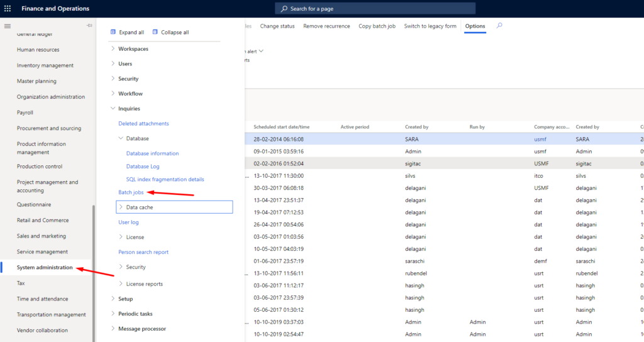Expand the Workspaces node
This screenshot has height=342, width=644.
pos(113,48)
